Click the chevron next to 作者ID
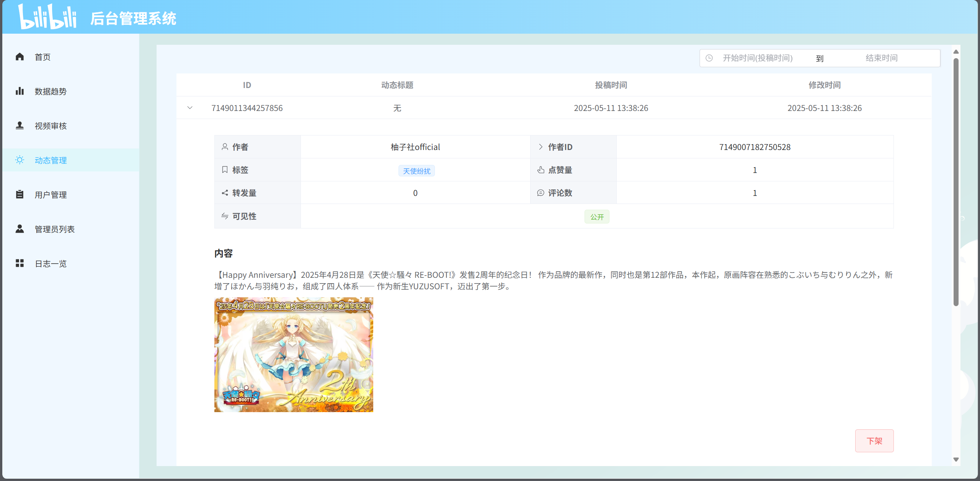980x481 pixels. [541, 147]
